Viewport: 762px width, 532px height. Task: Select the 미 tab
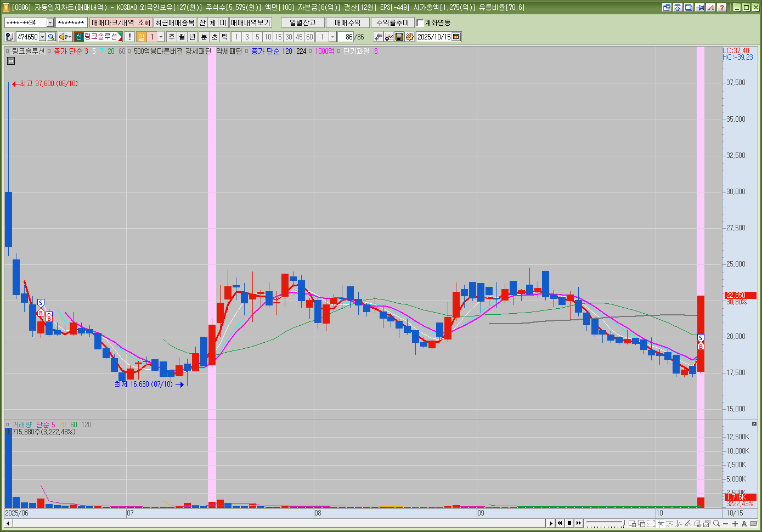(223, 22)
